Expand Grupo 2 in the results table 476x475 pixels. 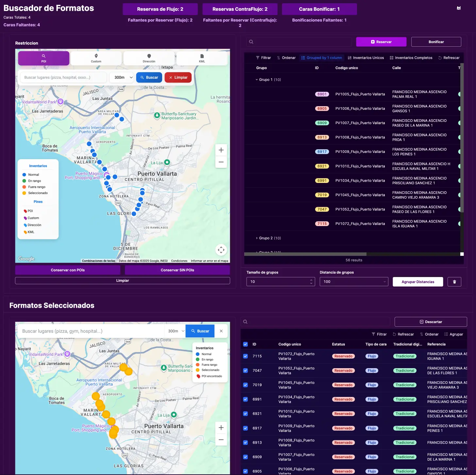[257, 238]
